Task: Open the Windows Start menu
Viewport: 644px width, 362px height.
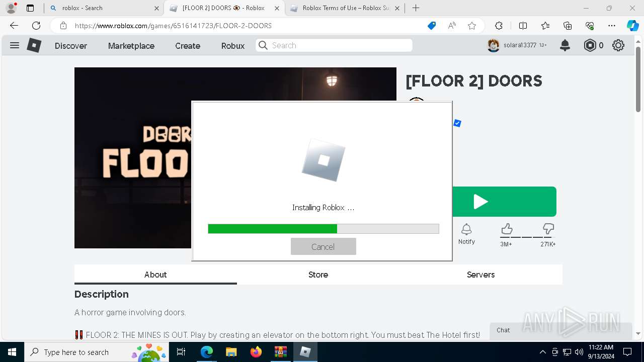Action: [12, 352]
